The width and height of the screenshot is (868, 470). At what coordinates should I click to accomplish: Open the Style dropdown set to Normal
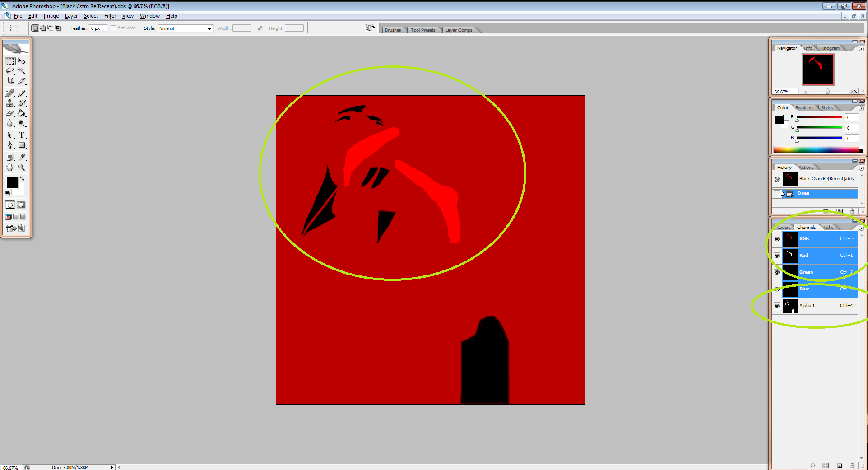point(185,28)
